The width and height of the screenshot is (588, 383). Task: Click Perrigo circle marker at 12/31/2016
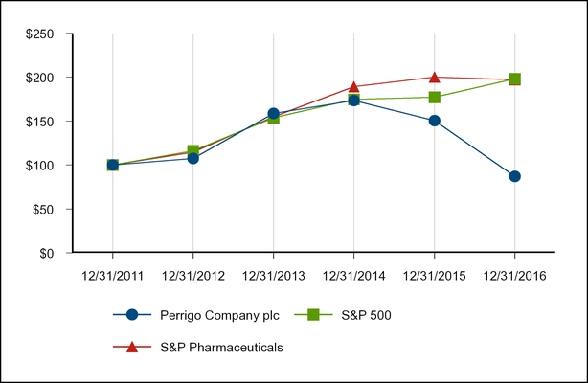click(514, 176)
